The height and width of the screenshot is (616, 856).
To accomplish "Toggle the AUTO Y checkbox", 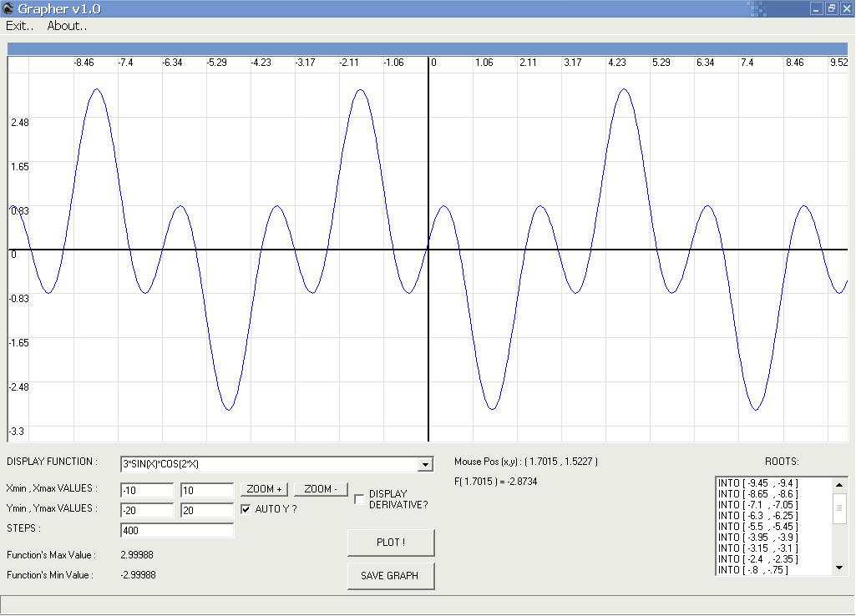I will pos(246,509).
